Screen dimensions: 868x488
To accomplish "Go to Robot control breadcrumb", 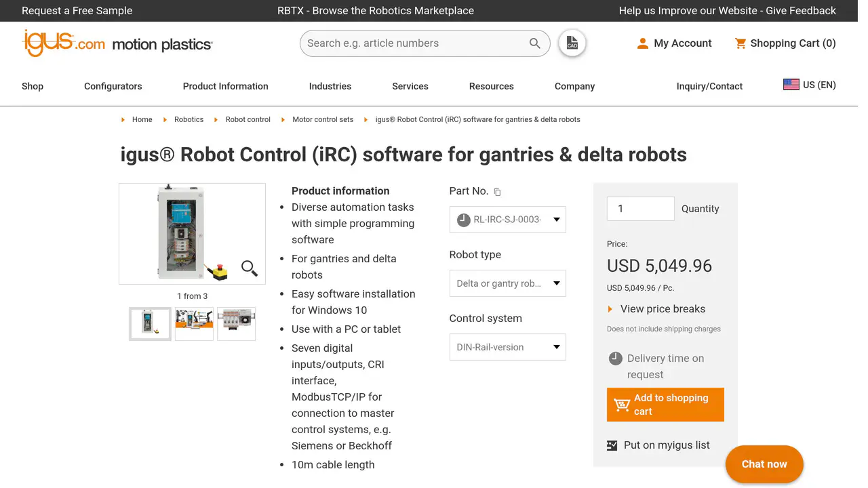I will (x=248, y=119).
